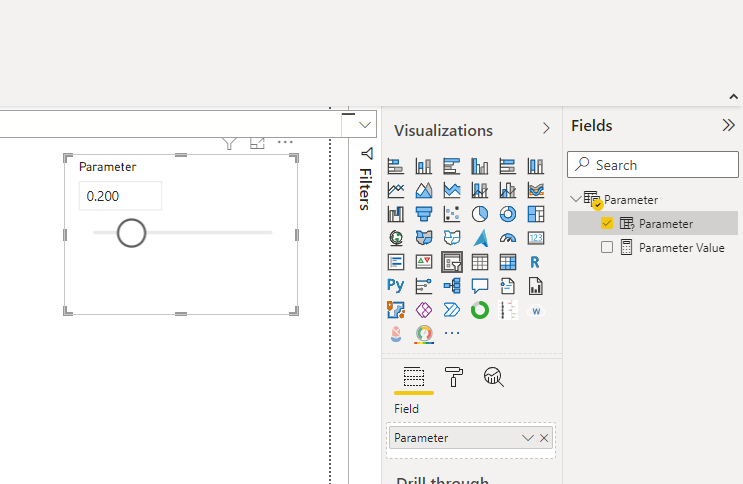
Task: Select the Clustered bar chart visual
Action: 452,166
